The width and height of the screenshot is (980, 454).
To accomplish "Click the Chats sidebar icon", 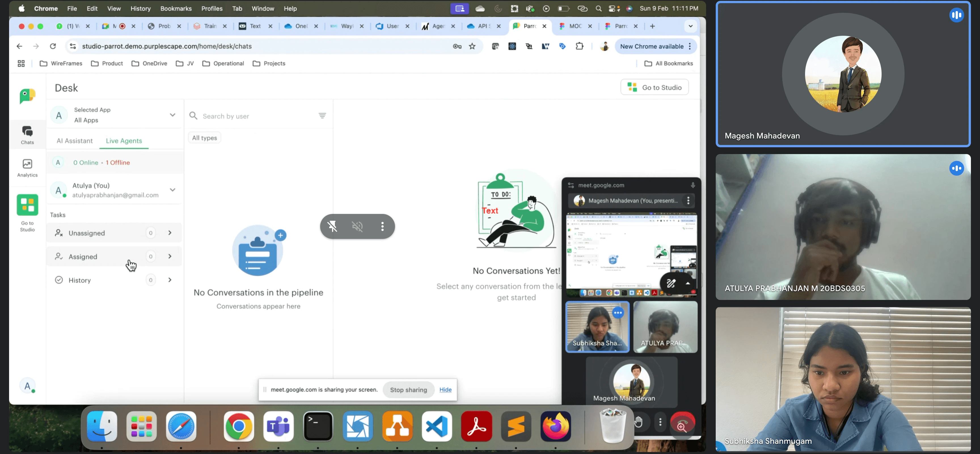I will click(x=27, y=135).
